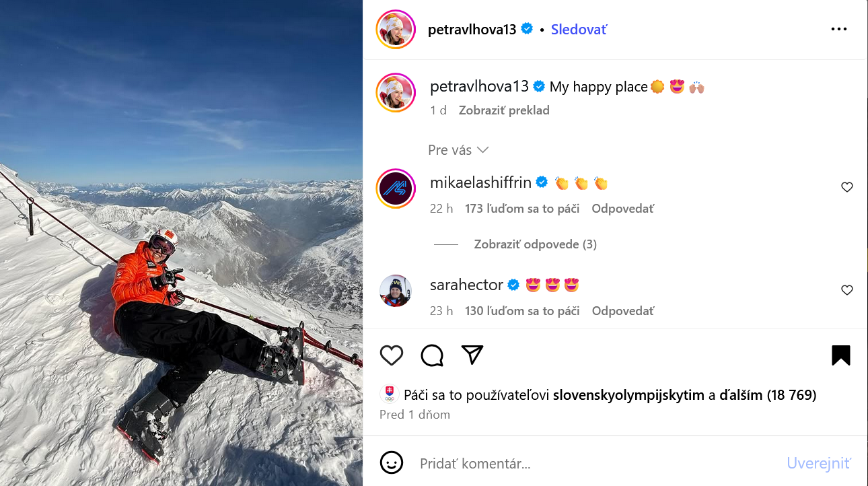Open the skier photo on the mountain
This screenshot has height=486, width=868.
181,243
